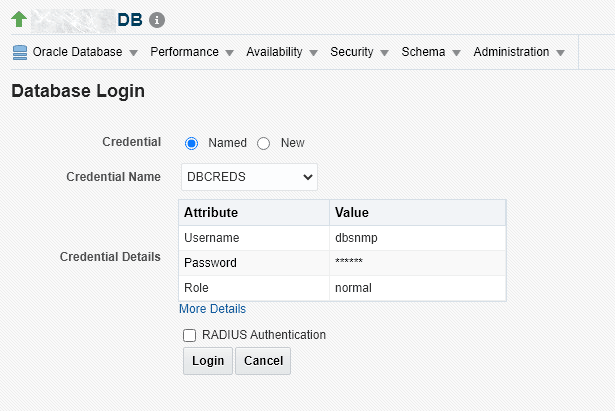Open the Administration menu
The width and height of the screenshot is (615, 411).
[x=518, y=52]
